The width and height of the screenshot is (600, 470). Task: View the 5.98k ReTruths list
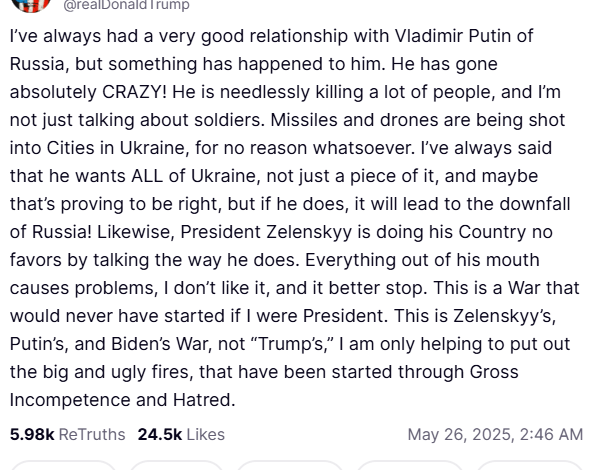(x=67, y=434)
